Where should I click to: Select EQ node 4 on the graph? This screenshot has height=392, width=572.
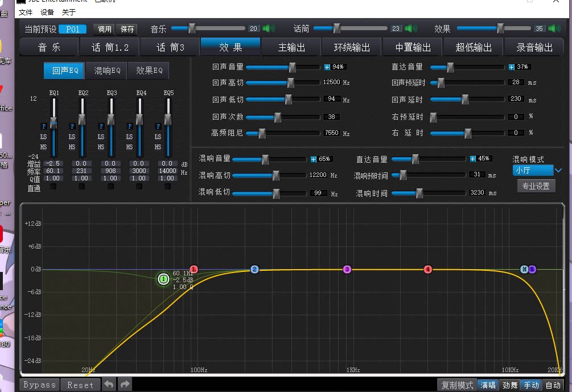point(428,270)
